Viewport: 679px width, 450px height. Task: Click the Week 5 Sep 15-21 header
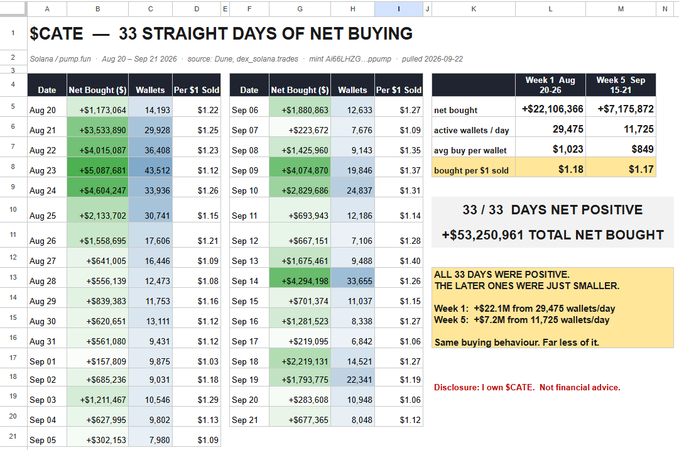click(621, 85)
